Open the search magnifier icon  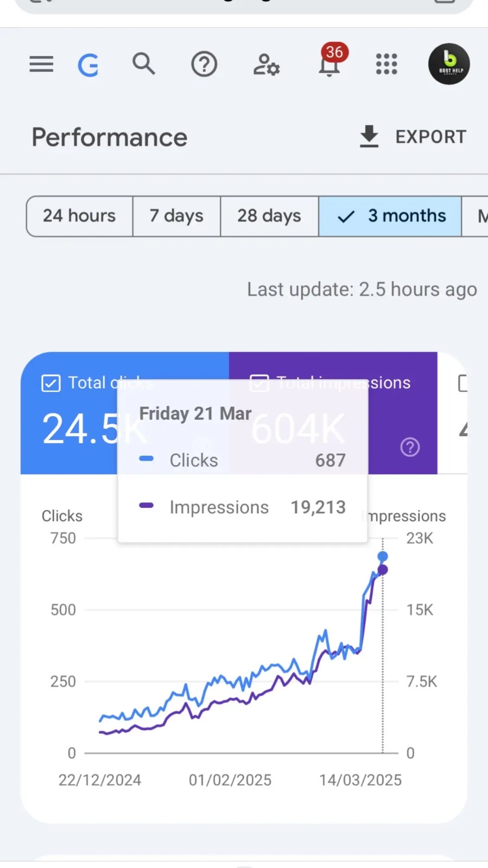(144, 64)
